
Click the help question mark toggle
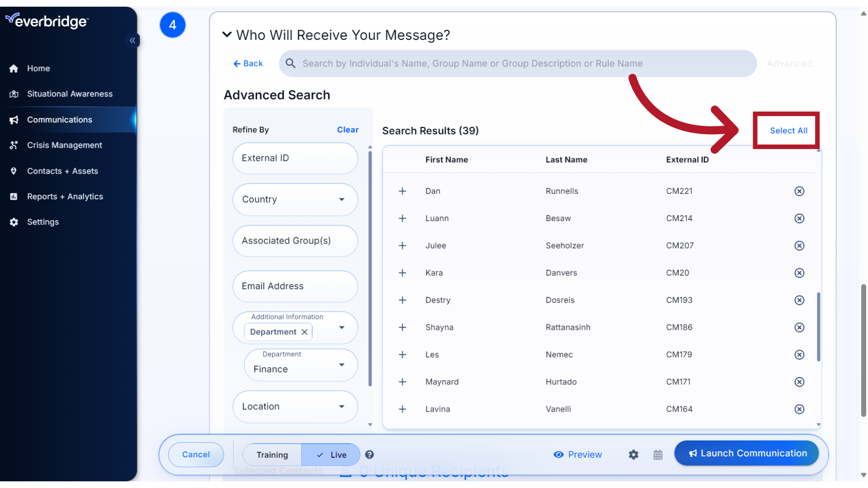click(x=370, y=455)
